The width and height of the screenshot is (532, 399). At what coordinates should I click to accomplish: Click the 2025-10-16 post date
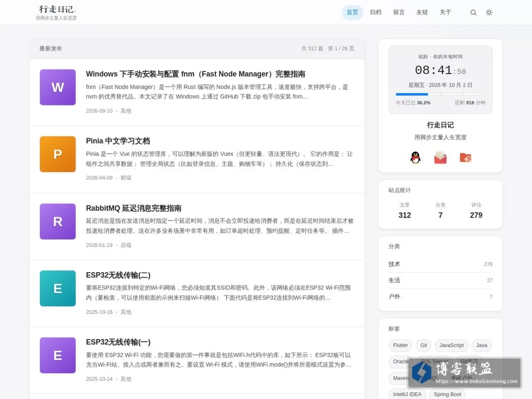pyautogui.click(x=99, y=312)
